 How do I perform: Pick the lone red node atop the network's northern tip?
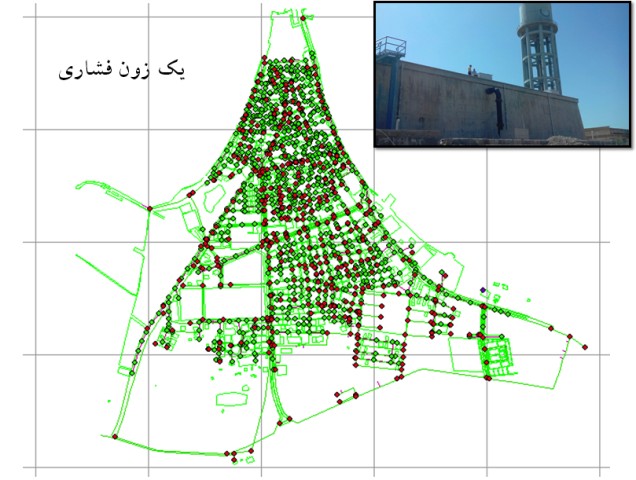(x=303, y=18)
